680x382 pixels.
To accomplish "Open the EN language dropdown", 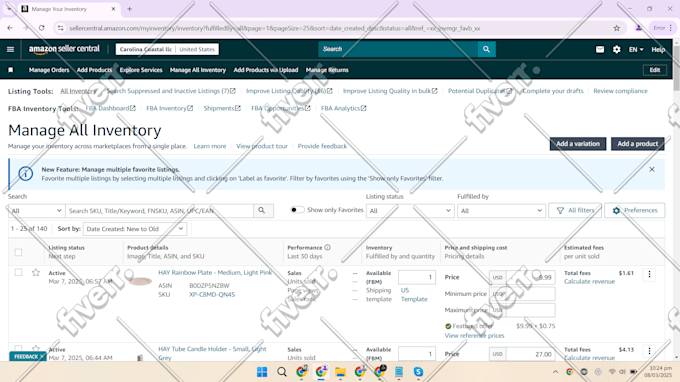I will (636, 49).
